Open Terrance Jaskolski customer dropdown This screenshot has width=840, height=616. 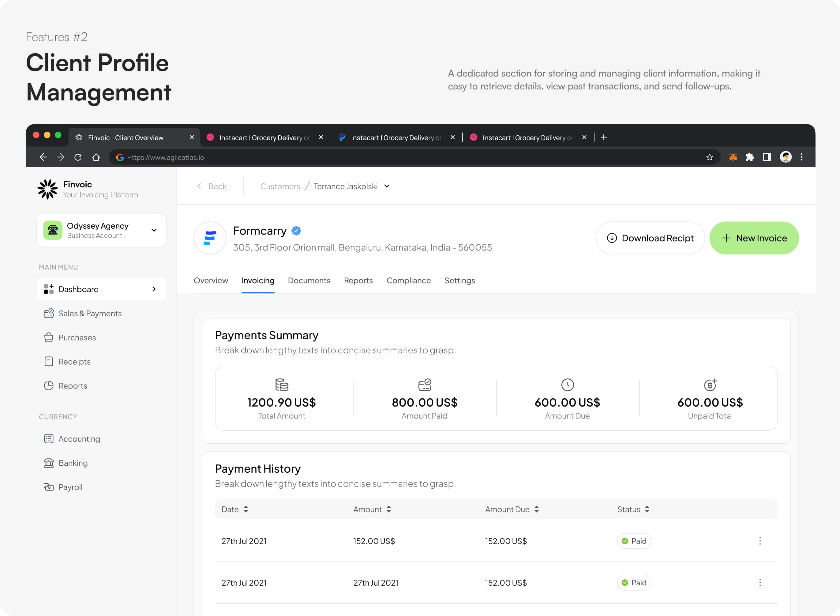tap(387, 186)
